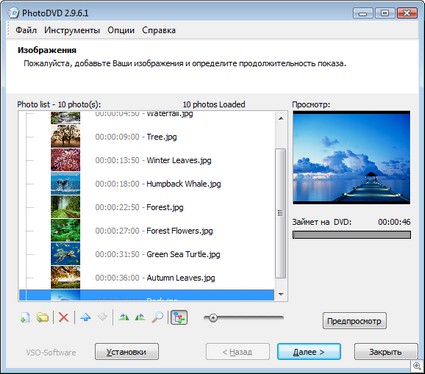425x374 pixels.
Task: Click the Forest Flowers.jpg file name
Action: 180,231
